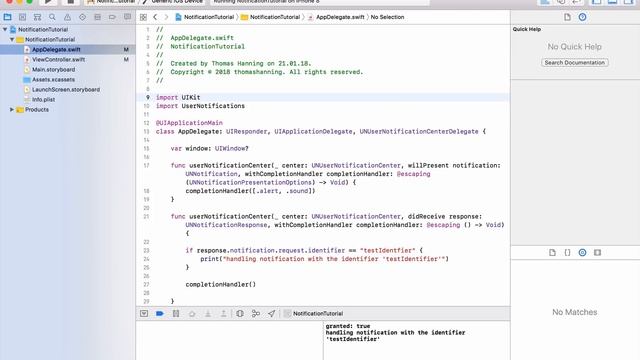640x360 pixels.
Task: Show the Quick Help inspector
Action: 582,17
